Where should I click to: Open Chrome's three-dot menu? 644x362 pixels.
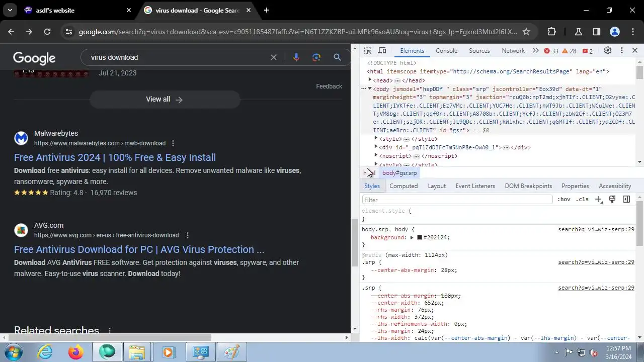(x=633, y=32)
